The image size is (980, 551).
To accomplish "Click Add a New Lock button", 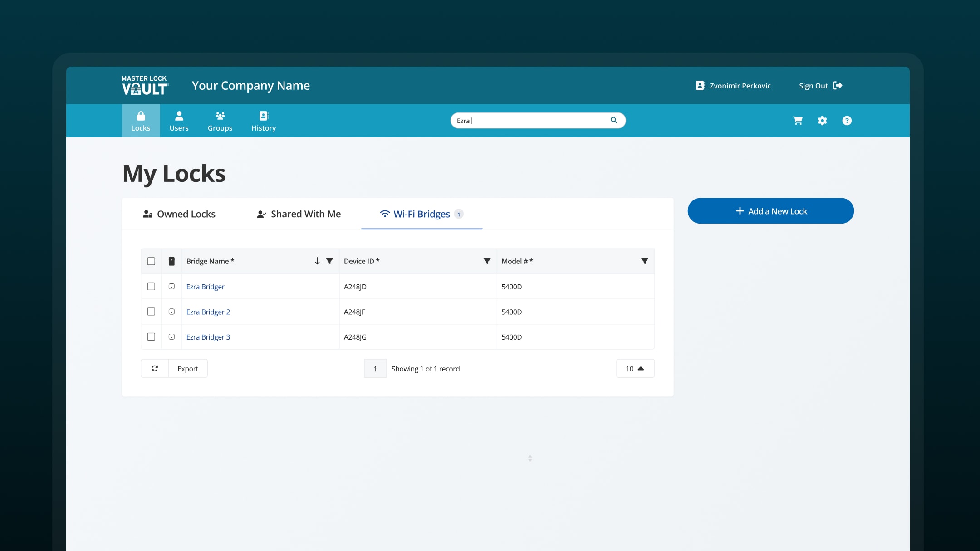I will (x=770, y=211).
